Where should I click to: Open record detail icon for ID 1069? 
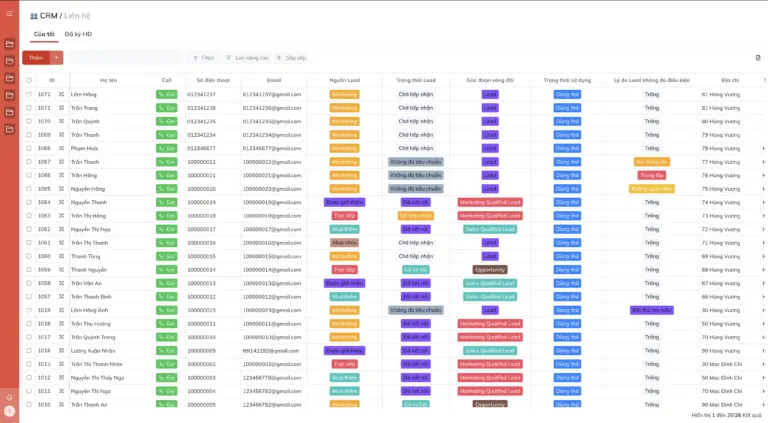tap(62, 135)
